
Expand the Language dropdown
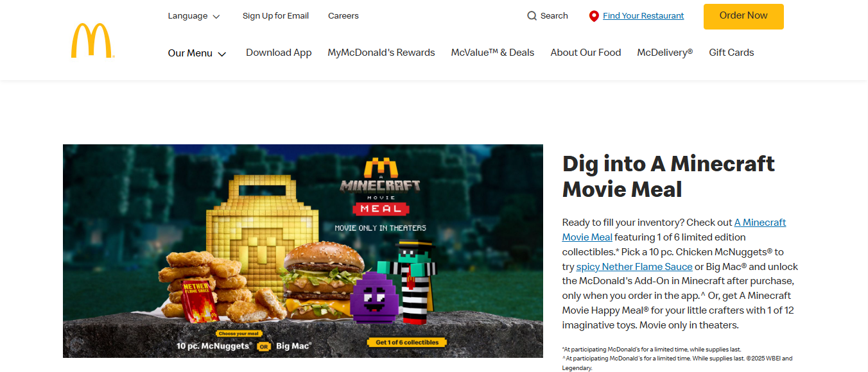193,16
